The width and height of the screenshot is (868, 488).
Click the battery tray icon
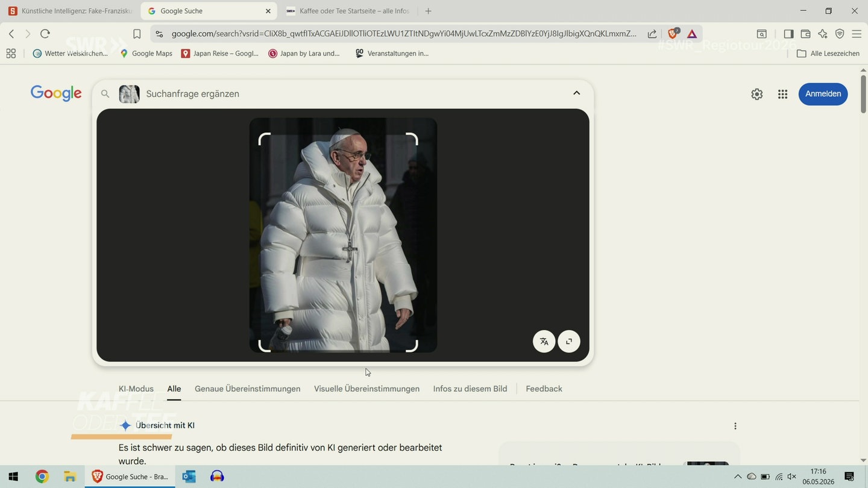(765, 477)
